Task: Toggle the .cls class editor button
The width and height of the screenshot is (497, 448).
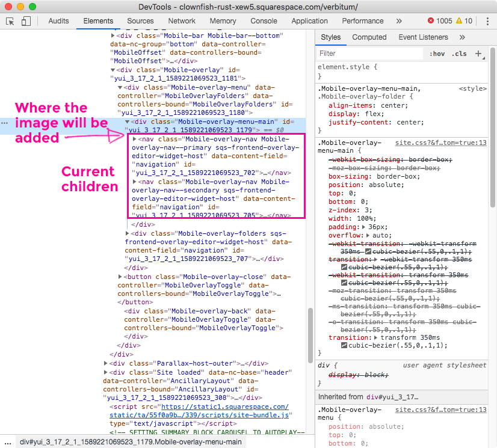Action: point(459,54)
